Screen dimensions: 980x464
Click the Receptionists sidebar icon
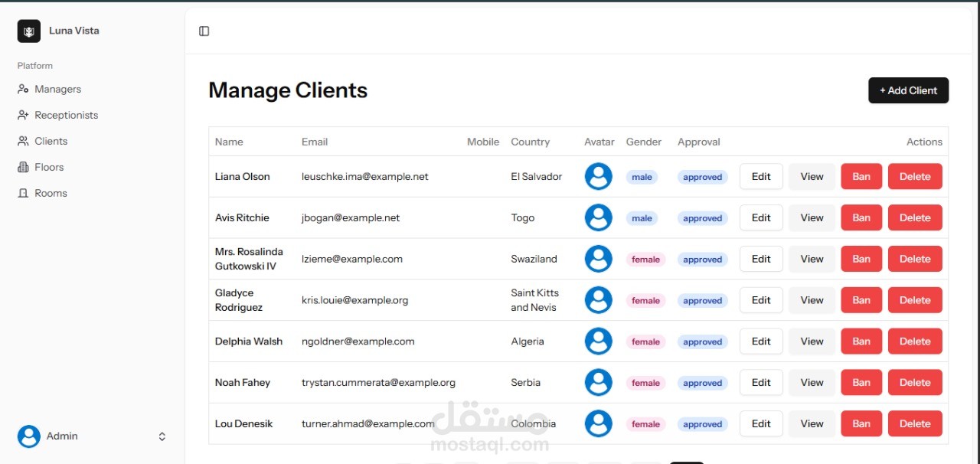(x=23, y=116)
